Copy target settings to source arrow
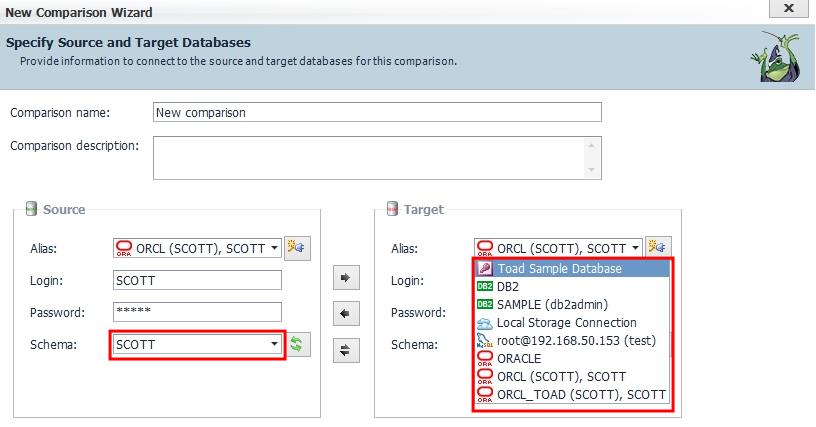Screen dimensions: 816x427 [344, 314]
